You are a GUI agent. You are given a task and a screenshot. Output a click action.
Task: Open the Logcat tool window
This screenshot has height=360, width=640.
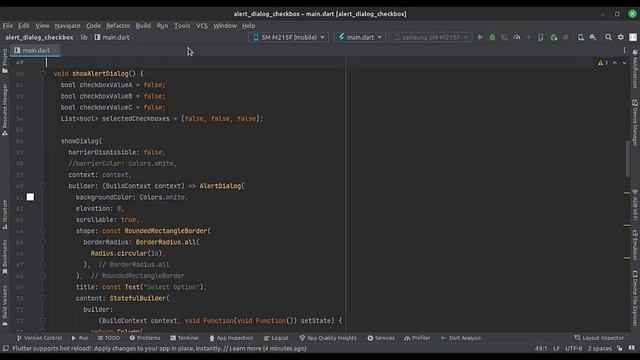(x=276, y=338)
